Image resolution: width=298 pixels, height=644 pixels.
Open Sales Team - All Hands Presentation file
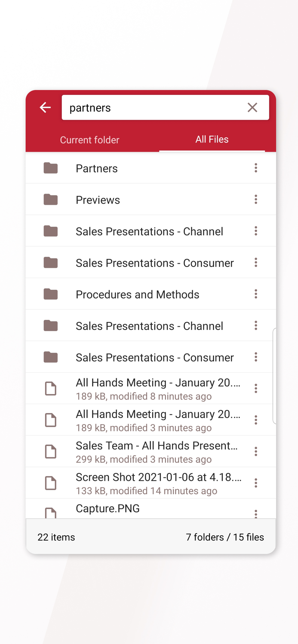click(x=157, y=452)
